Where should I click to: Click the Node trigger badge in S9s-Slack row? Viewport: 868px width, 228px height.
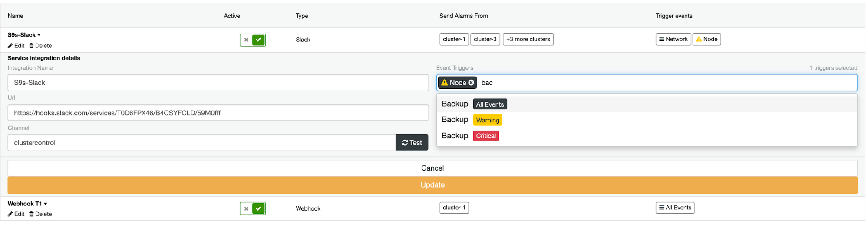pyautogui.click(x=706, y=39)
